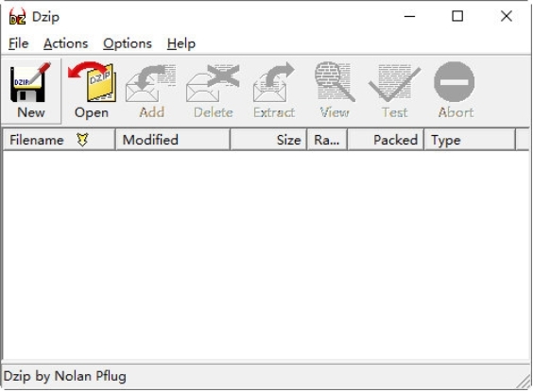Open the Options menu
The image size is (533, 392).
point(128,43)
